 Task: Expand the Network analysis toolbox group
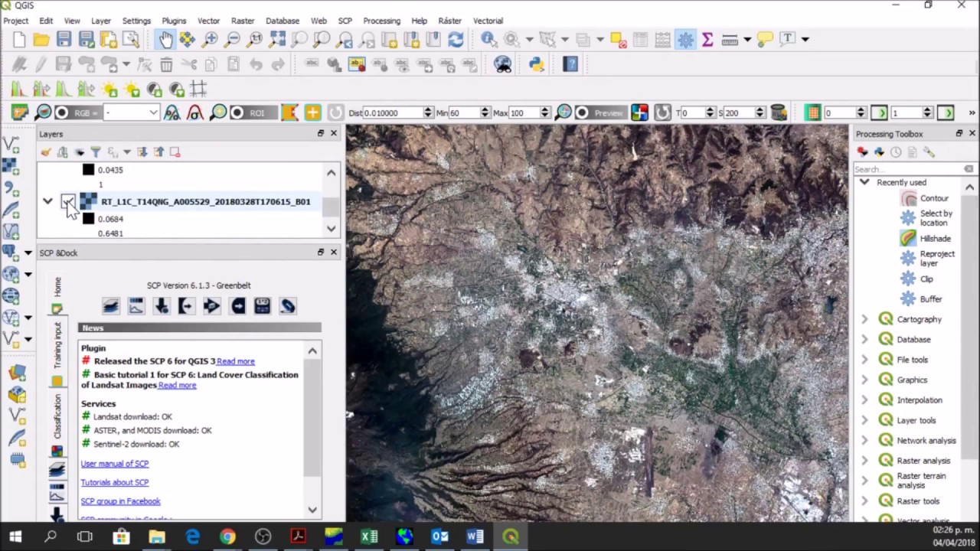pyautogui.click(x=864, y=440)
